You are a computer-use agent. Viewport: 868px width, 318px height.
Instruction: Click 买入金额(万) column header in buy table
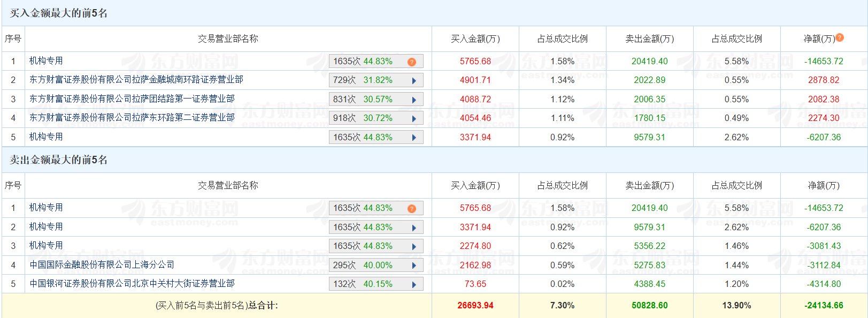point(475,39)
